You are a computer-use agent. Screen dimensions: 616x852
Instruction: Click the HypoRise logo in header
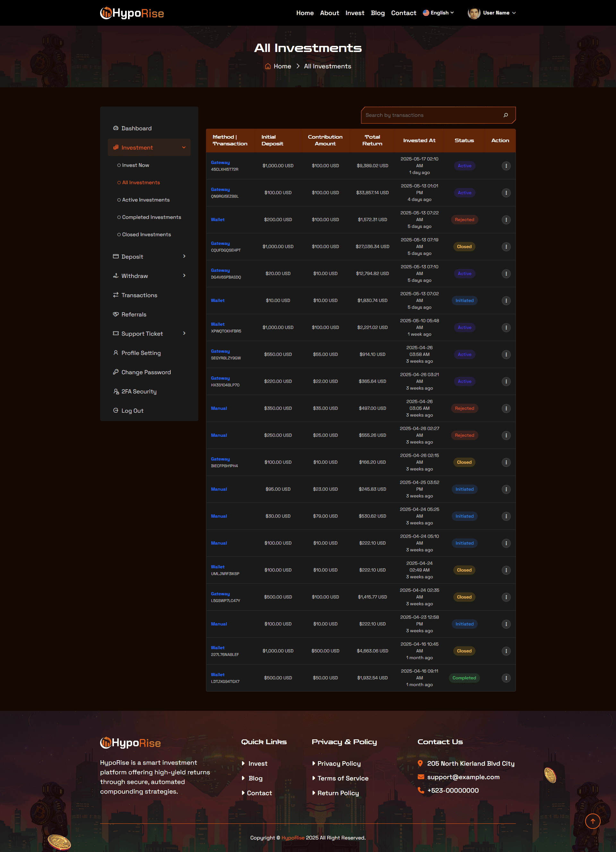(132, 13)
